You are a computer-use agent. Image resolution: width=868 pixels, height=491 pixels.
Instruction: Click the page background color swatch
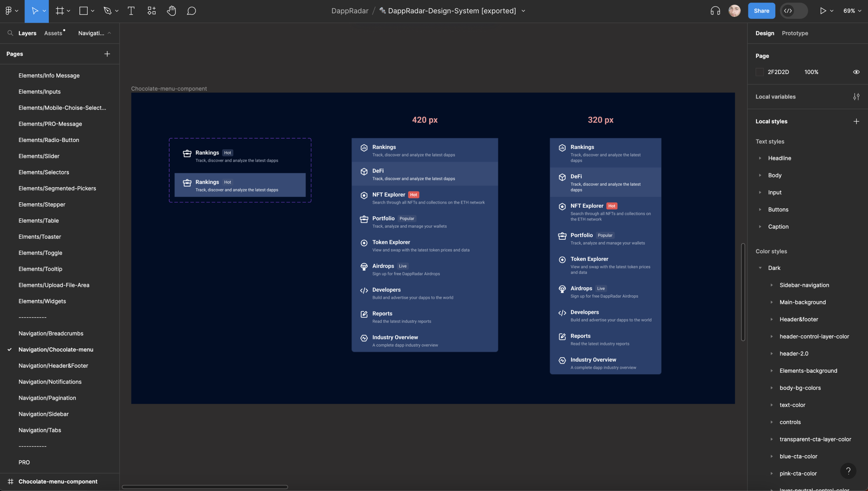[x=759, y=72]
